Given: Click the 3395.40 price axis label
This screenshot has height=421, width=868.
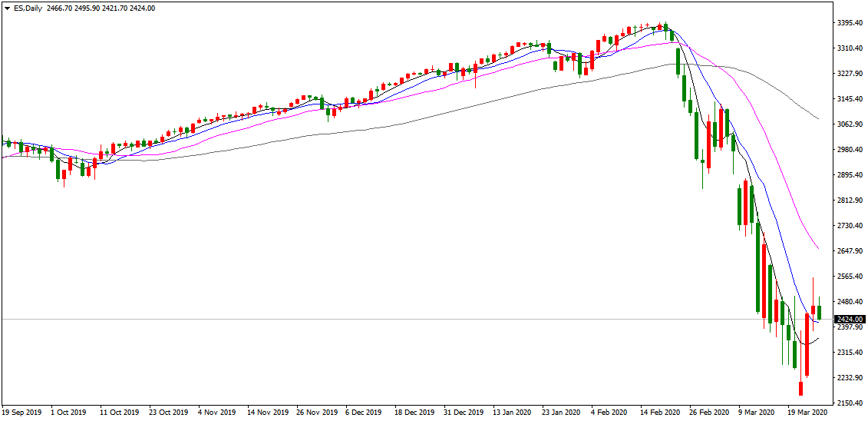Looking at the screenshot, I should tap(850, 23).
